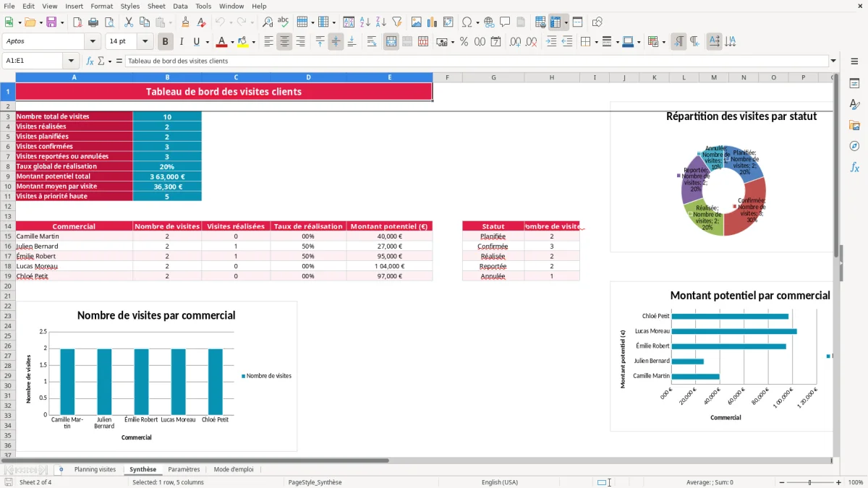Toggle Bold formatting
Image resolution: width=868 pixels, height=488 pixels.
click(x=166, y=42)
